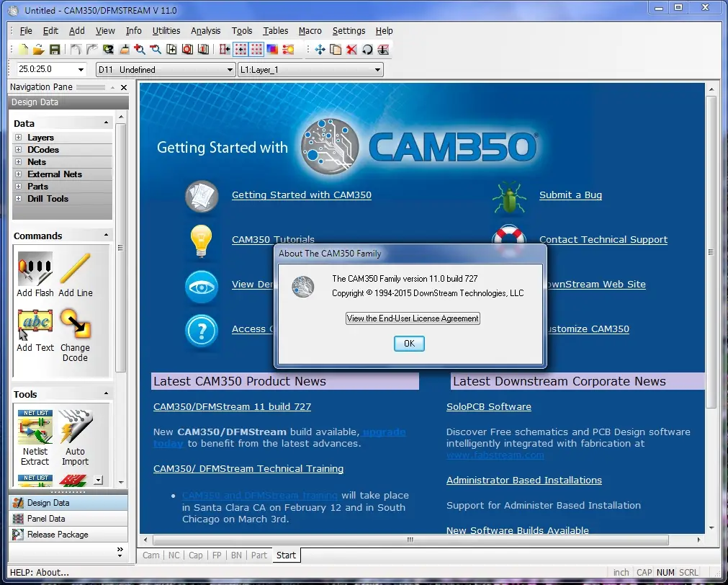Switch to the Part tab
The image size is (728, 585).
point(259,555)
